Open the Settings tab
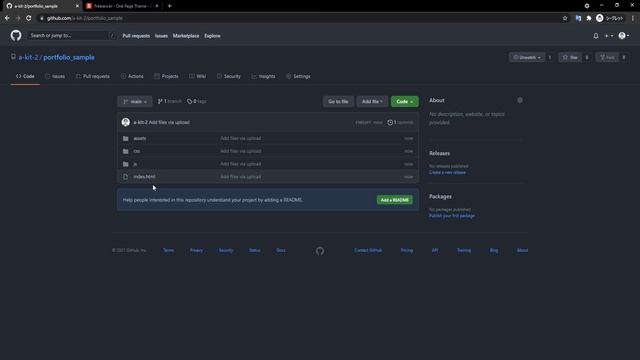The image size is (640, 360). (298, 76)
